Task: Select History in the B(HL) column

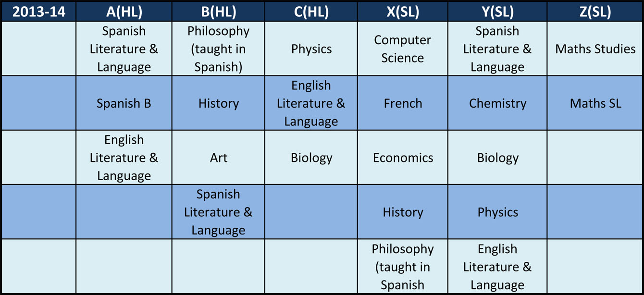Action: pyautogui.click(x=218, y=103)
